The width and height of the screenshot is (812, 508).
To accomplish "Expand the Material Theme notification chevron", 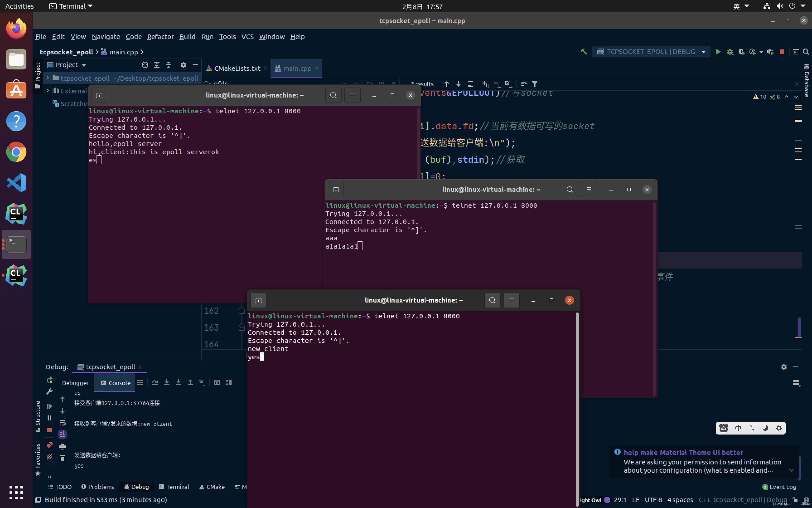I will tap(792, 470).
